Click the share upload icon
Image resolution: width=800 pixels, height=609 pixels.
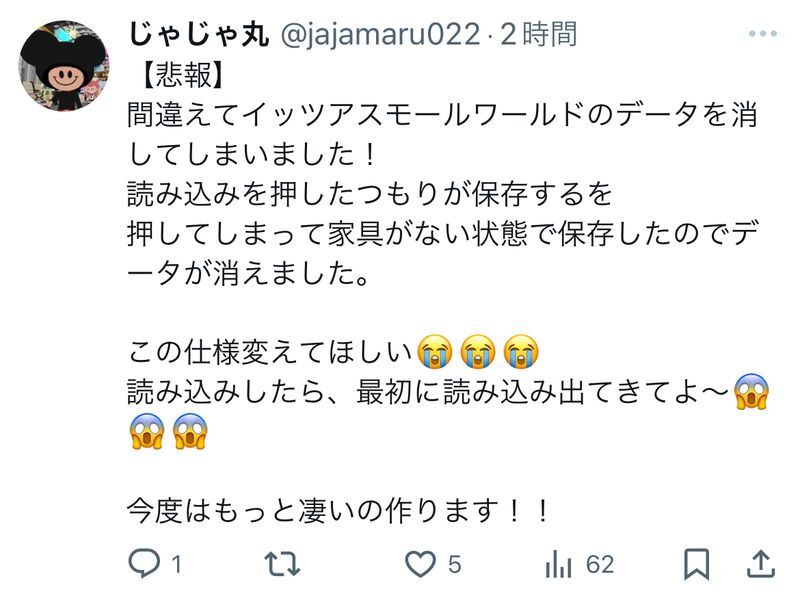point(761,564)
